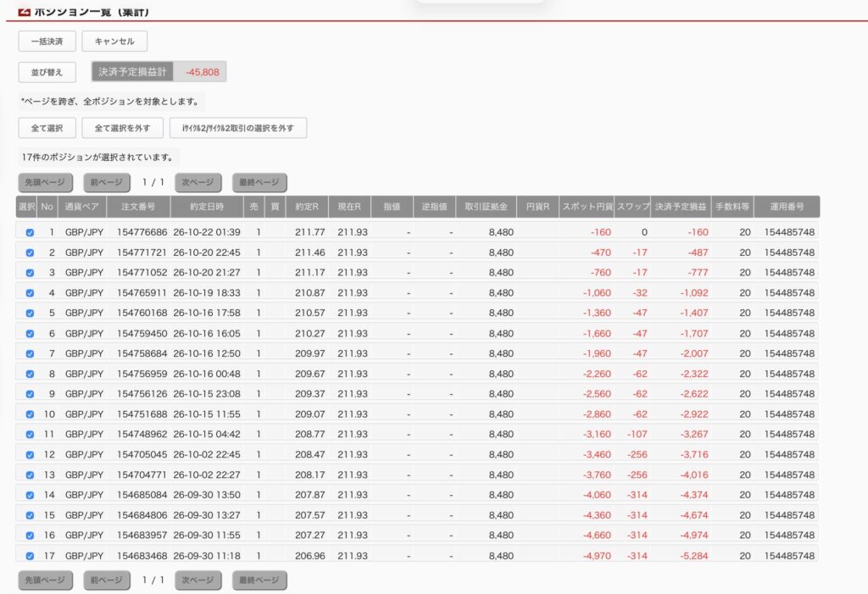
Task: Click 次ページ below the table
Action: pyautogui.click(x=198, y=580)
